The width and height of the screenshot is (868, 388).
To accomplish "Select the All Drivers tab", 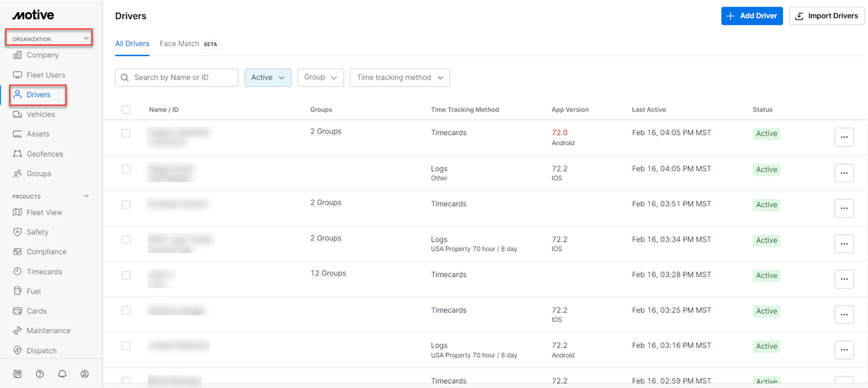I will 132,44.
